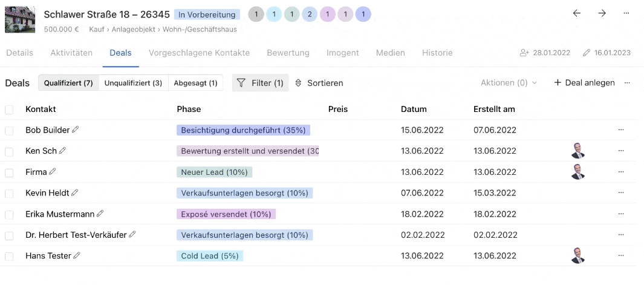Tick the checkbox for Ken Sch

coord(9,151)
